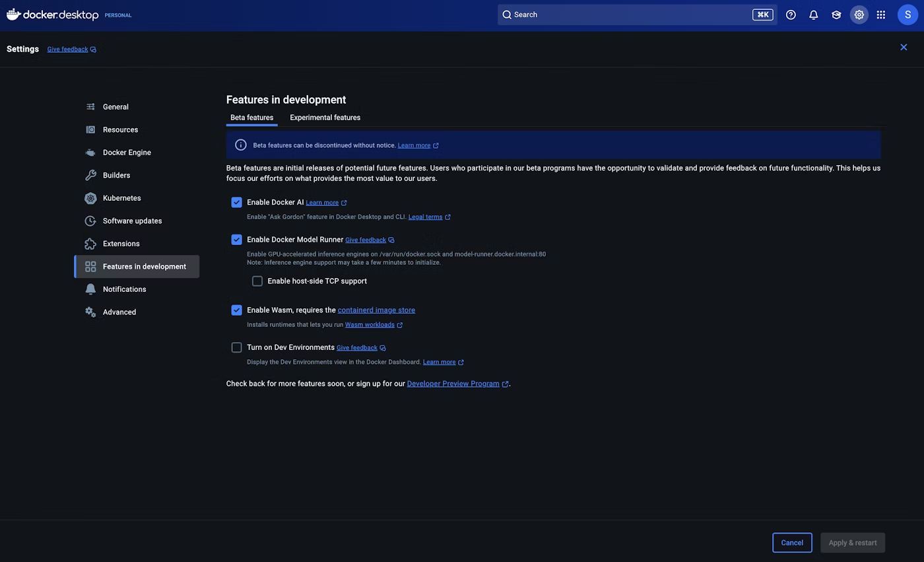
Task: Click the ⌘K shortcut badge in search
Action: coord(762,15)
